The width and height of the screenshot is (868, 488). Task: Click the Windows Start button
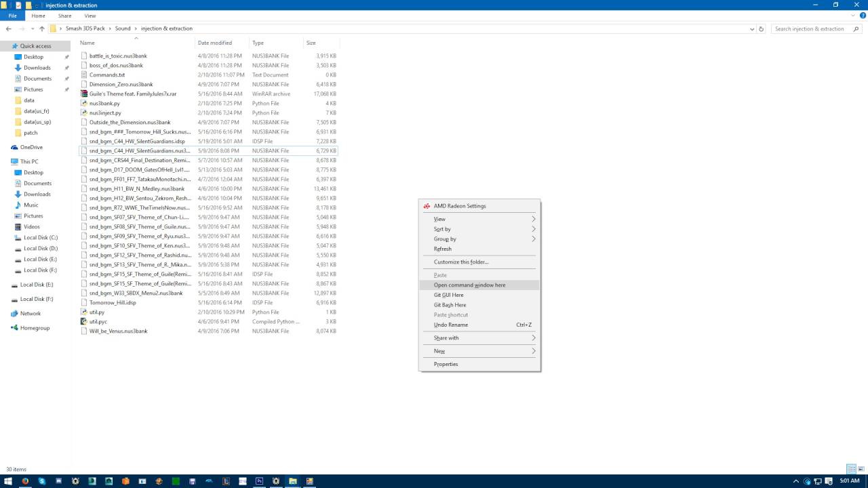[8, 481]
